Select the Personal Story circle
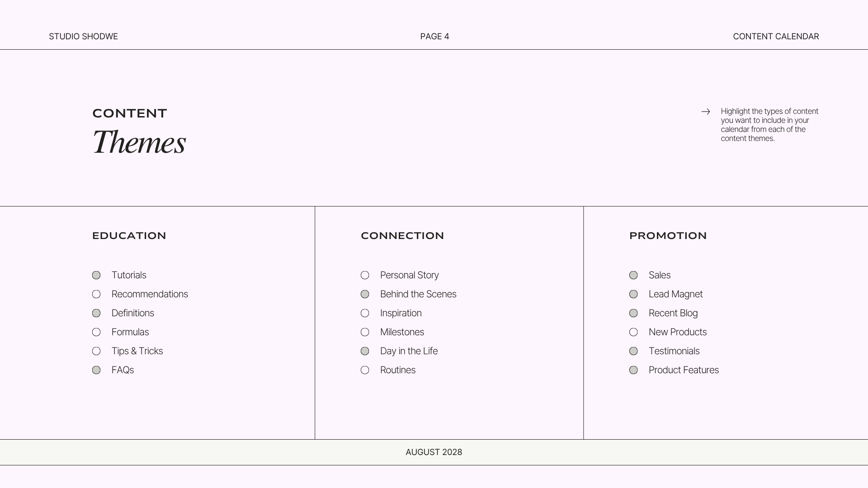This screenshot has width=868, height=488. (x=365, y=275)
